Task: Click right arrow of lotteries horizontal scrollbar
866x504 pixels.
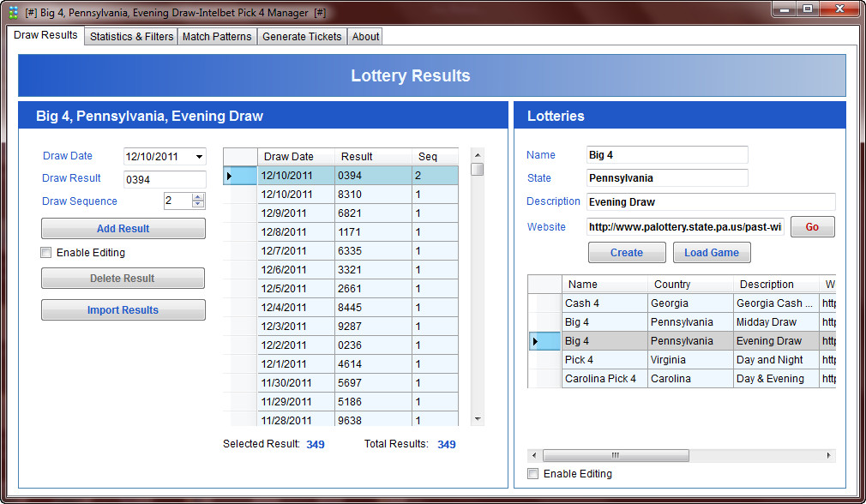Action: [x=828, y=456]
